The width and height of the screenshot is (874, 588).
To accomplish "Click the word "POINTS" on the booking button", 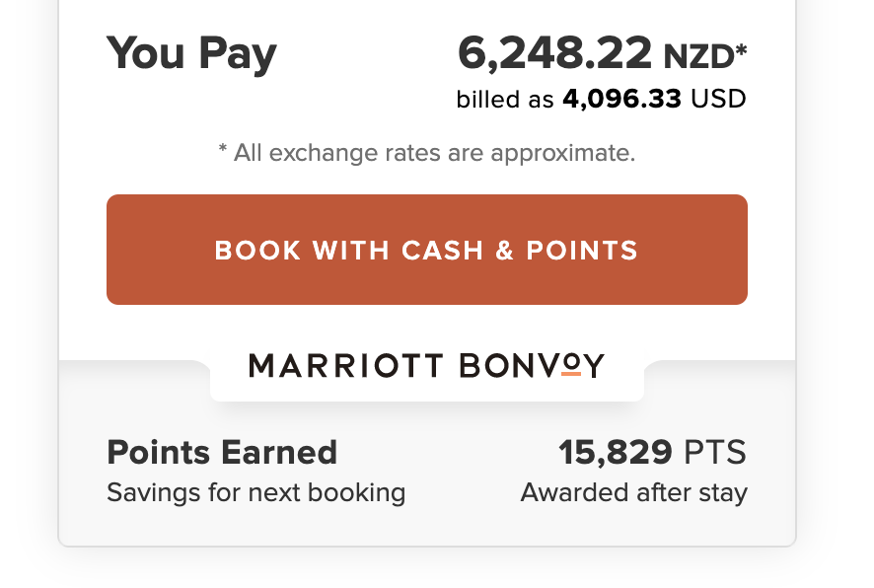I will (582, 251).
